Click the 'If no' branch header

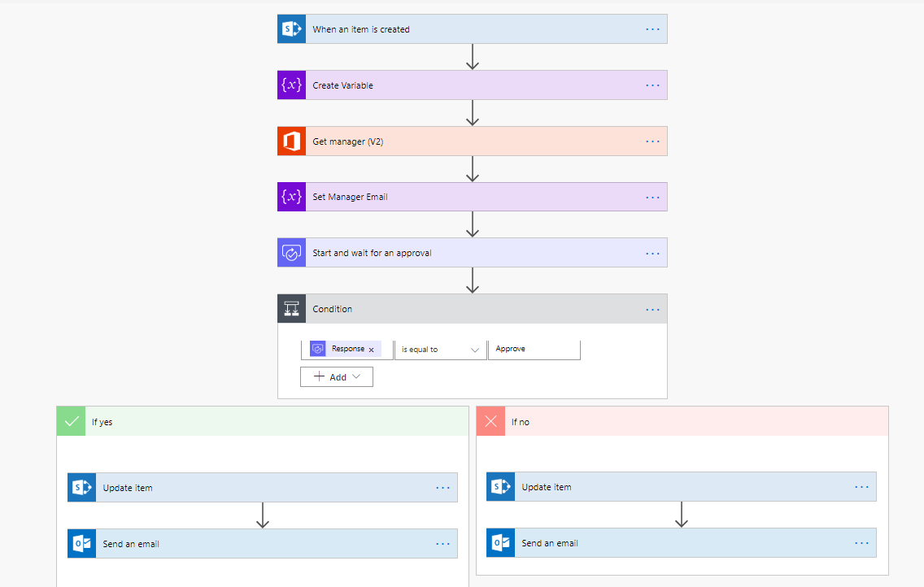point(682,422)
